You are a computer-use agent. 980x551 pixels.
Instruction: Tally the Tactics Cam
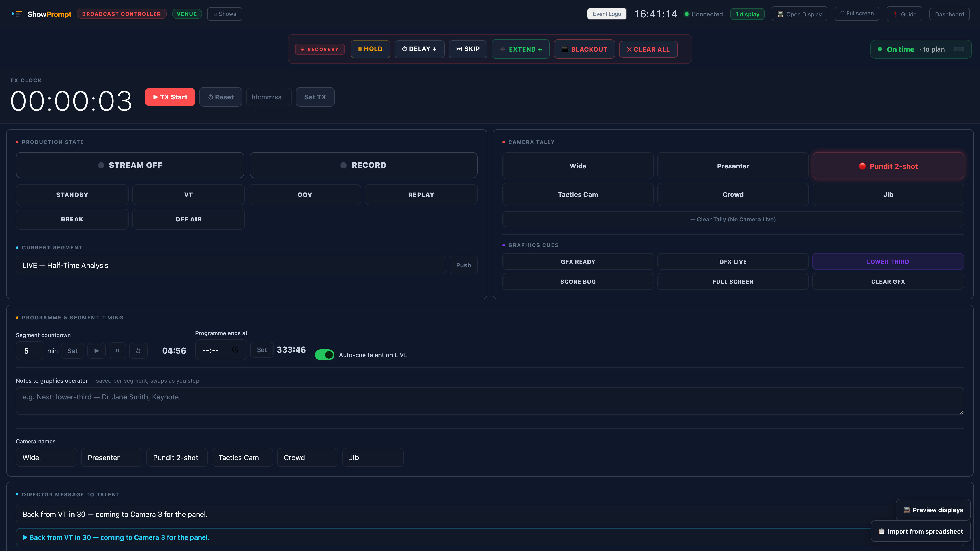click(x=578, y=194)
